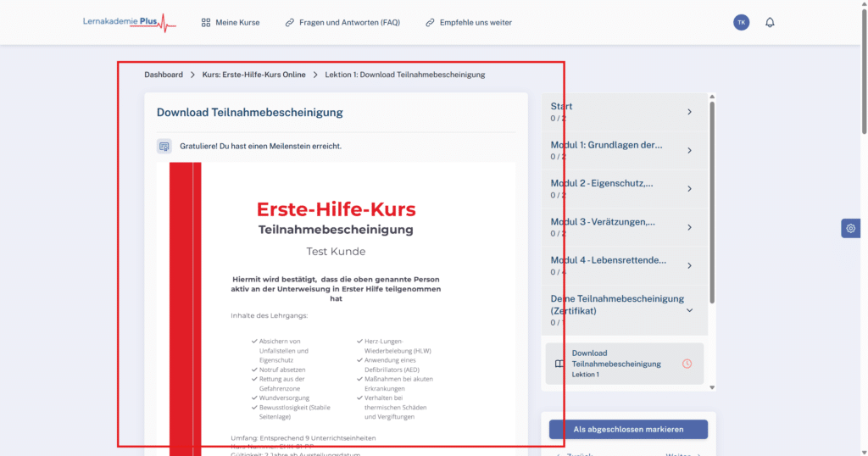Click the course list scrollbar thumb
868x456 pixels.
pos(712,202)
